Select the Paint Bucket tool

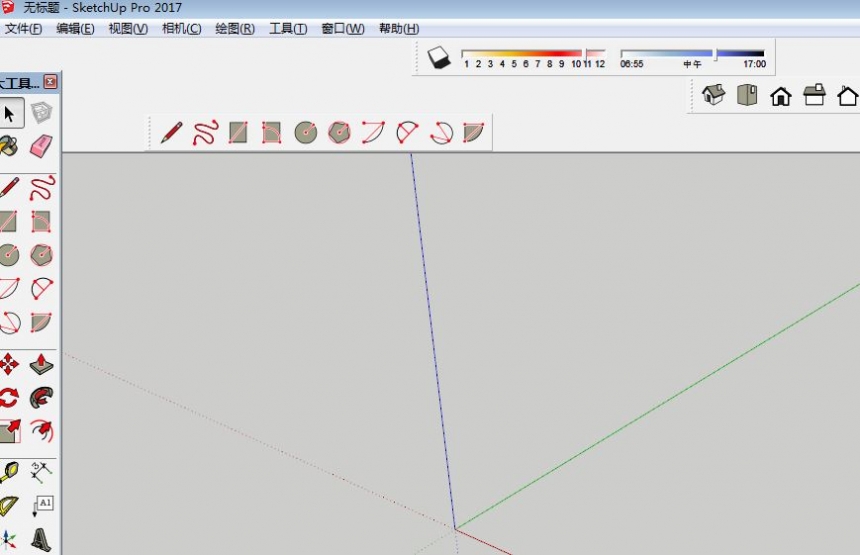click(x=8, y=146)
